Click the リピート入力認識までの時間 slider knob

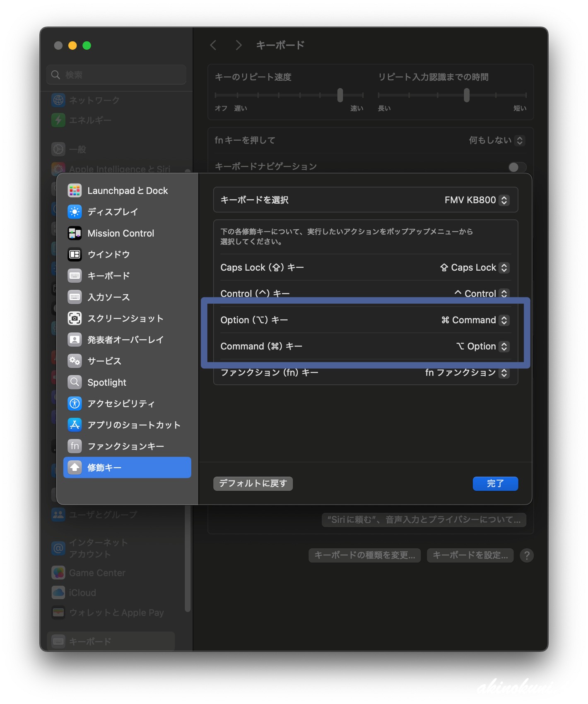coord(467,95)
